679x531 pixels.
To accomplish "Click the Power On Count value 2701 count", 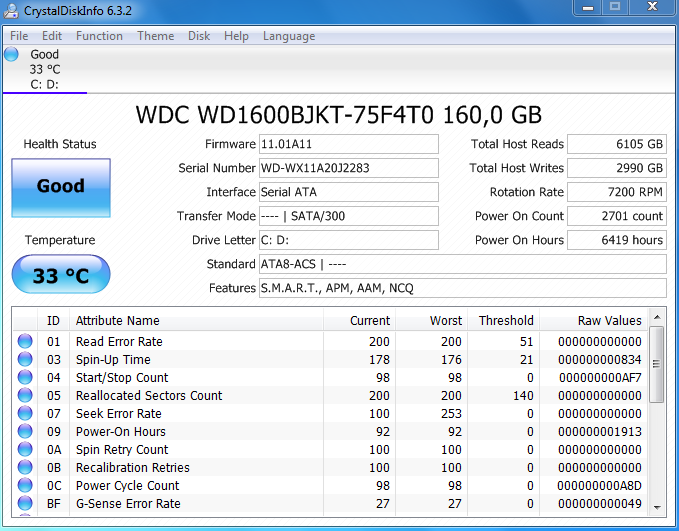I will [617, 216].
